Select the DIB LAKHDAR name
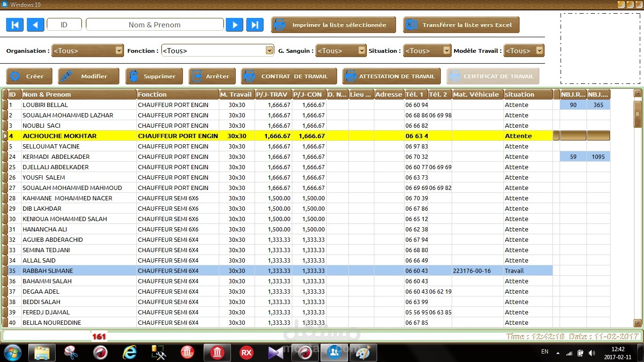Screen dimensions: 644x362 point(42,208)
